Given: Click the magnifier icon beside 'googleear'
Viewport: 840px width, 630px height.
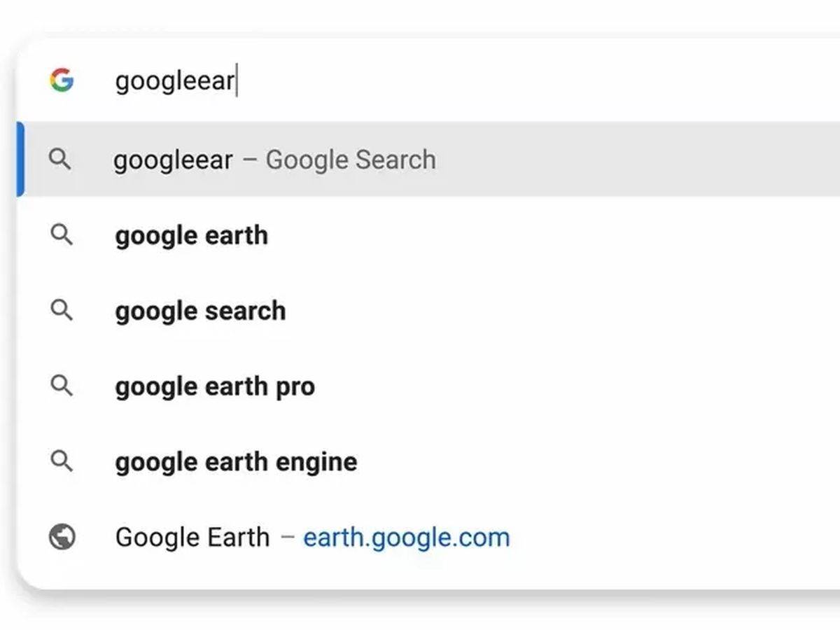Looking at the screenshot, I should coord(62,160).
